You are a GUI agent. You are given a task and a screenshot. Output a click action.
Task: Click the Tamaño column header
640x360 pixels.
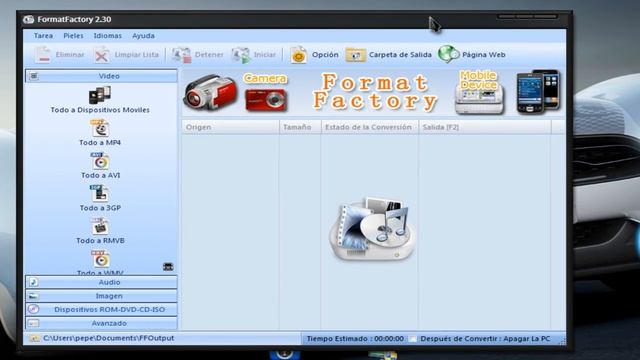[x=300, y=127]
